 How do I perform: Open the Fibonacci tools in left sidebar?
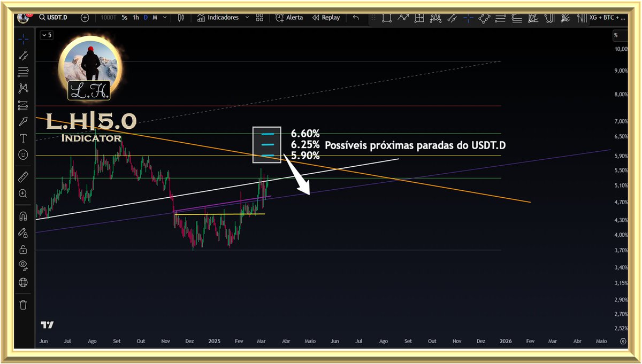(23, 72)
